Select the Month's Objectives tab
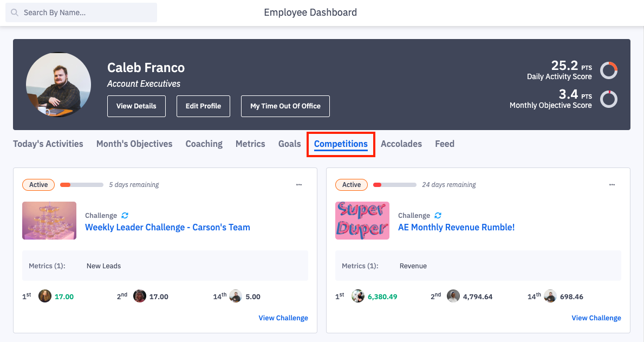 (134, 144)
